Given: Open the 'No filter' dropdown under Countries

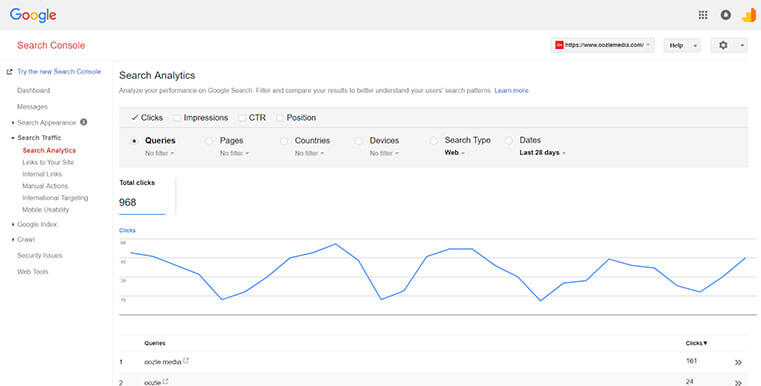Looking at the screenshot, I should 309,153.
